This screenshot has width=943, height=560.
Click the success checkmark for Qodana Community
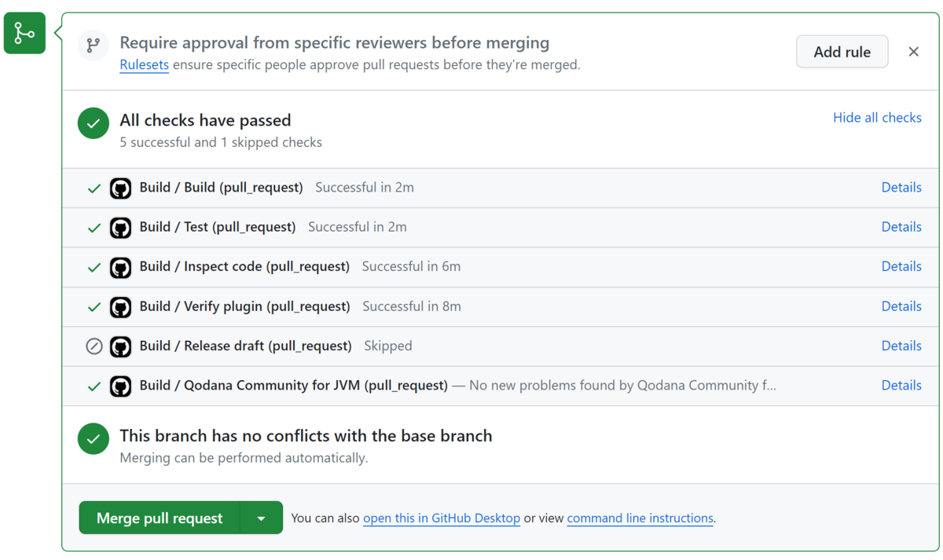(94, 386)
